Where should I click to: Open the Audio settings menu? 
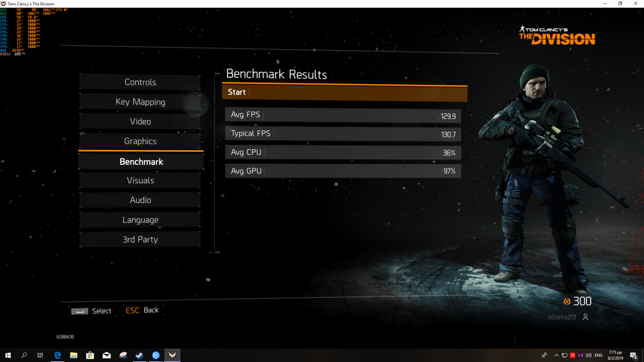pos(140,200)
